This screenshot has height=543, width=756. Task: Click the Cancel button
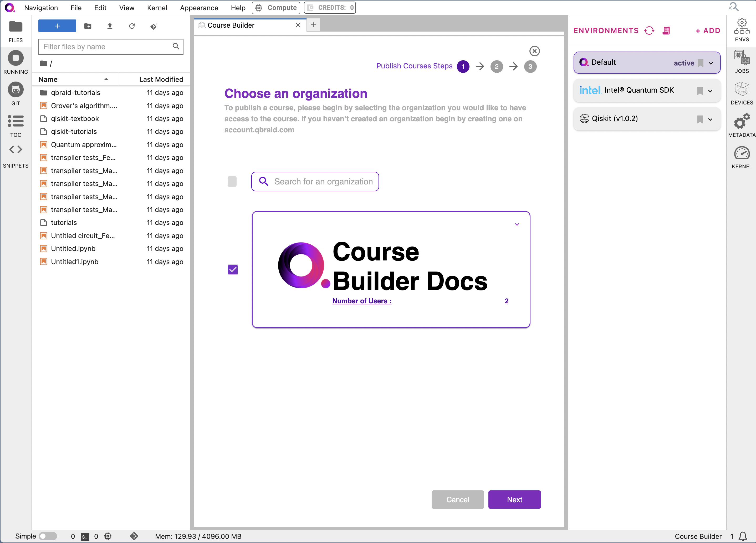457,499
